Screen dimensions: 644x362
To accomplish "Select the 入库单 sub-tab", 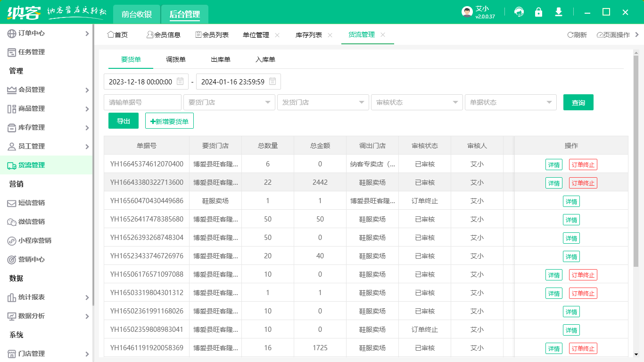I will coord(265,59).
